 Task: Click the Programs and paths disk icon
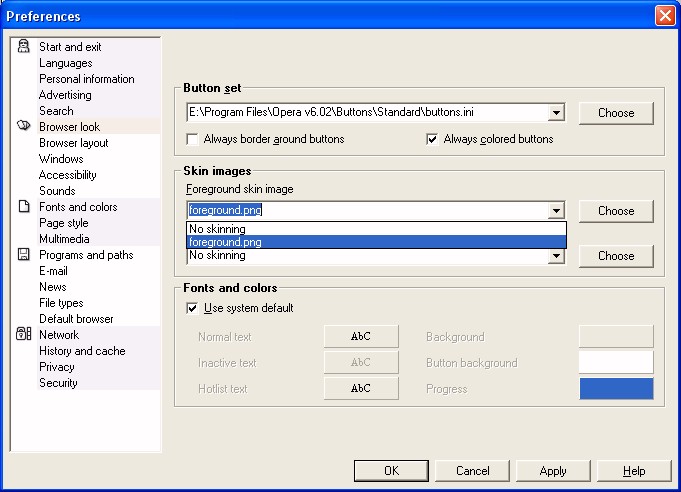coord(24,255)
